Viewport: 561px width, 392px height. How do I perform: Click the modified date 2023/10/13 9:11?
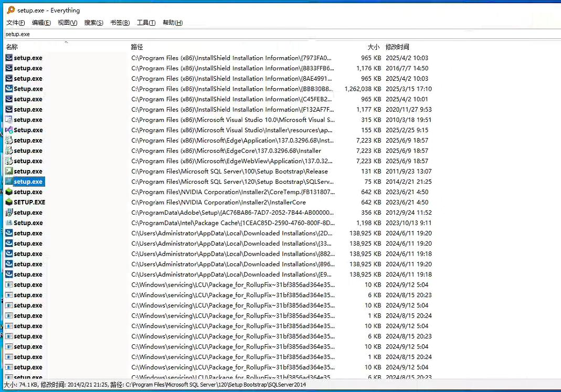(x=409, y=223)
